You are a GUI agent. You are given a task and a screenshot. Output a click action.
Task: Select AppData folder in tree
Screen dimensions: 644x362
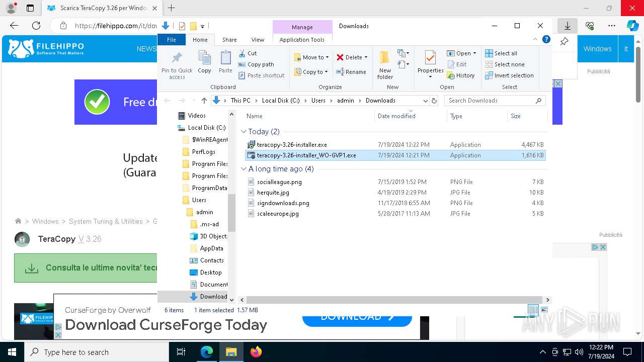[211, 248]
